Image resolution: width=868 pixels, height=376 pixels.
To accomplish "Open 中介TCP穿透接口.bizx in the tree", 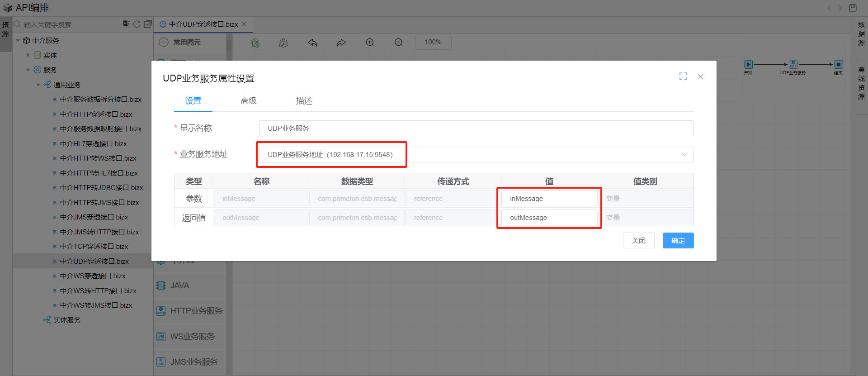I will coord(94,247).
